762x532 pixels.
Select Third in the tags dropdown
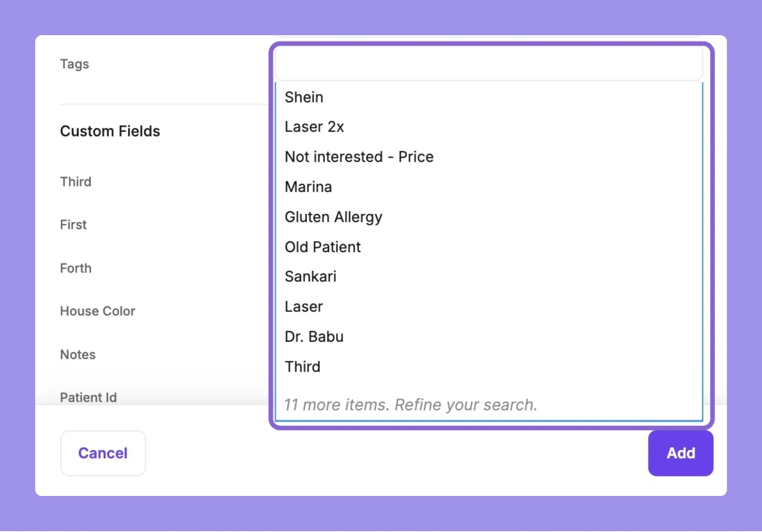pos(489,367)
